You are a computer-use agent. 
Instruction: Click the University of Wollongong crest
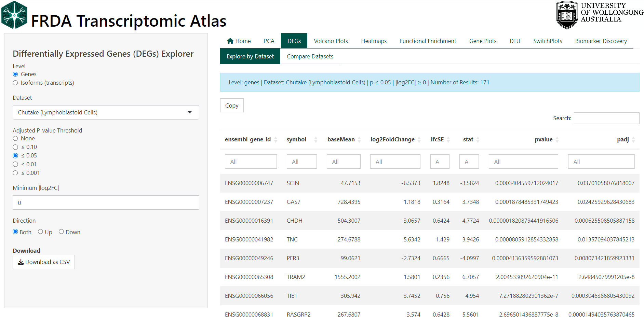pos(566,15)
